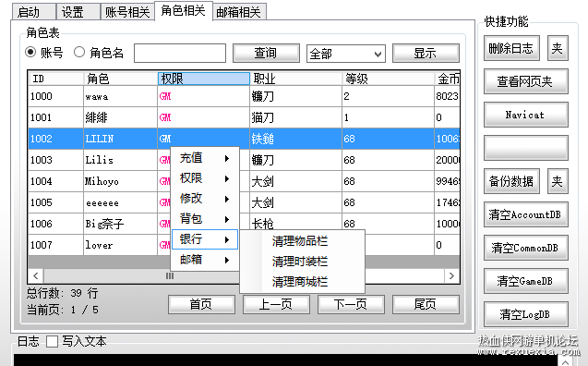The width and height of the screenshot is (588, 366).
Task: Jump to 尾页 last page
Action: pos(426,304)
